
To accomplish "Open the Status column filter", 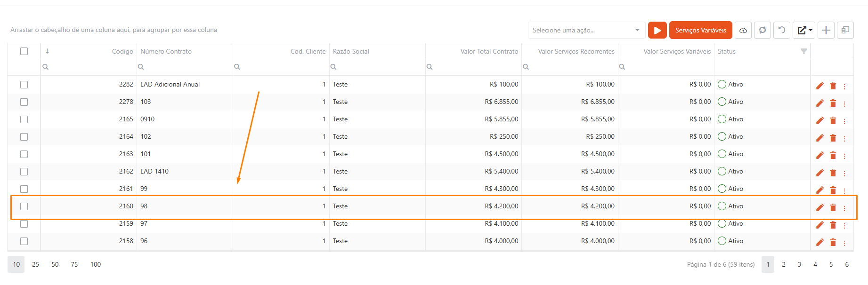I will point(803,51).
